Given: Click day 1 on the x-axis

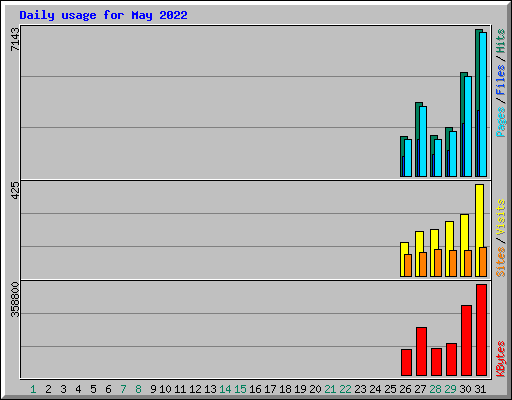Looking at the screenshot, I should coord(33,389).
